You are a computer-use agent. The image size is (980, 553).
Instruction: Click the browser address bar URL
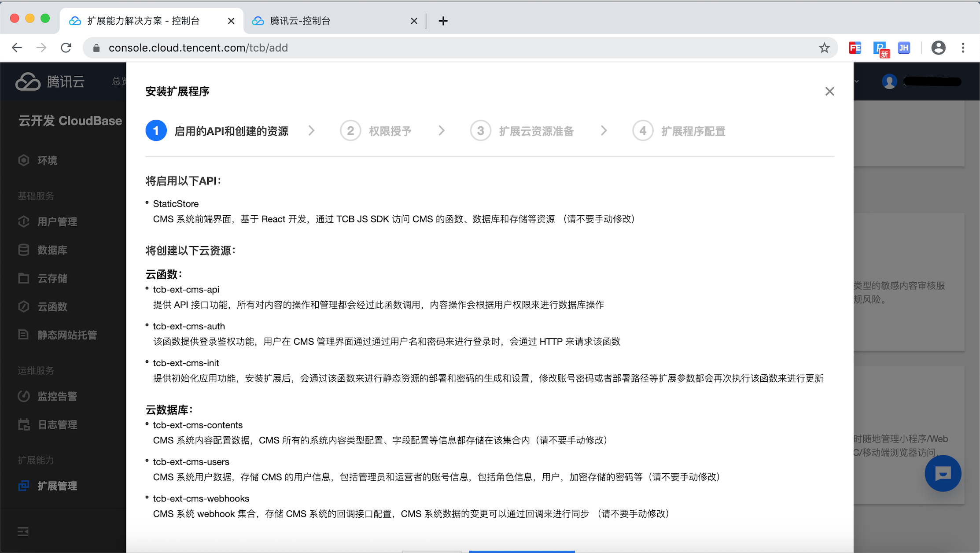tap(198, 48)
